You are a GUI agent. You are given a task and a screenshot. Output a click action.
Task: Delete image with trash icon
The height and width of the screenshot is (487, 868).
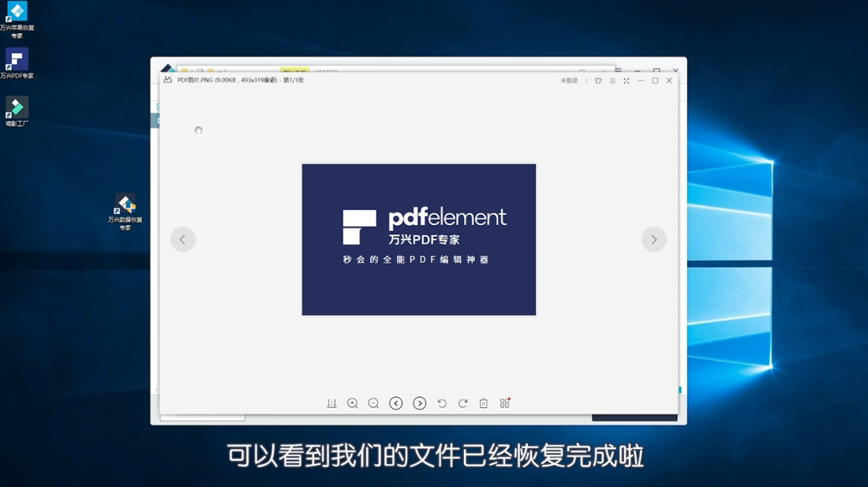(x=483, y=403)
